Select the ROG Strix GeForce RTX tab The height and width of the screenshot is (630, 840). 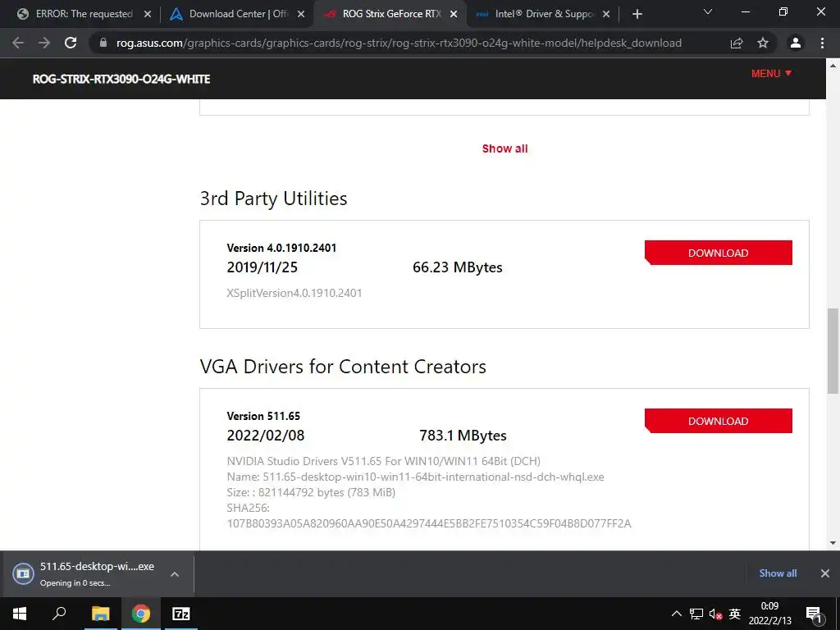tap(391, 14)
